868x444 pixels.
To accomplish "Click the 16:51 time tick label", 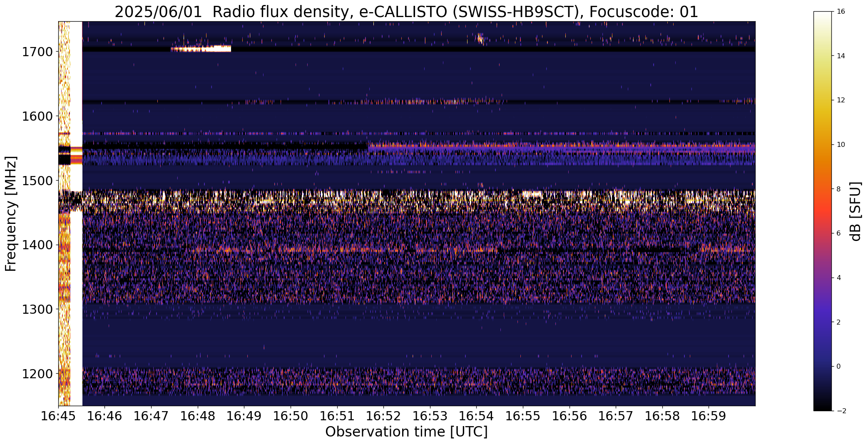I will (x=337, y=416).
